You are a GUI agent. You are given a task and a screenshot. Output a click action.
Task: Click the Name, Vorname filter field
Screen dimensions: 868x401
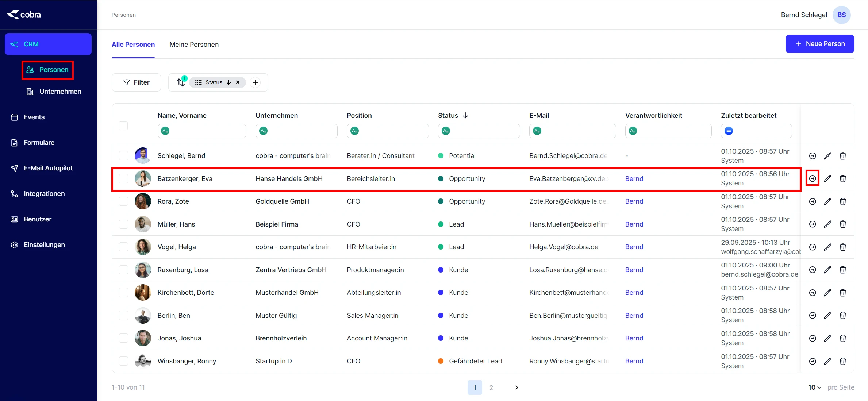click(207, 131)
